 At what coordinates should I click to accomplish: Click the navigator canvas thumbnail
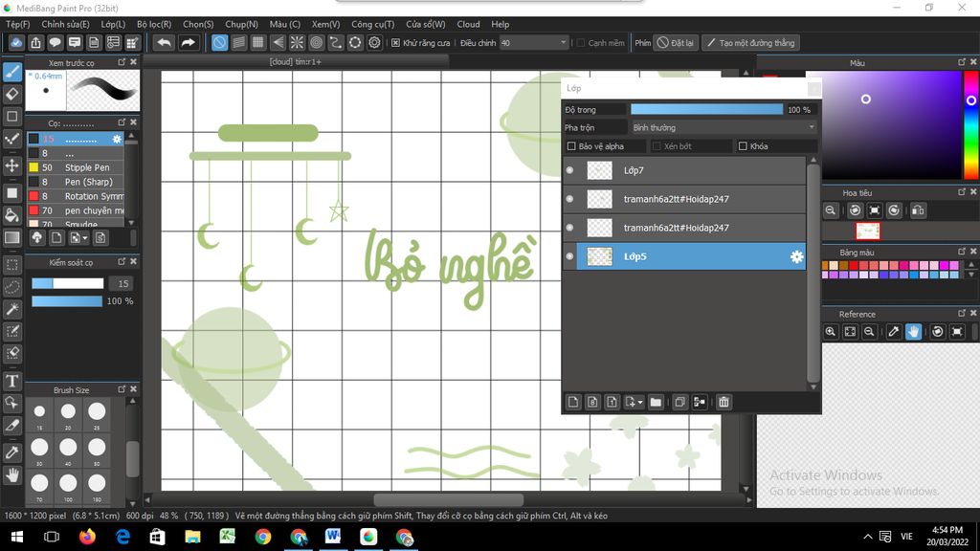(x=867, y=231)
